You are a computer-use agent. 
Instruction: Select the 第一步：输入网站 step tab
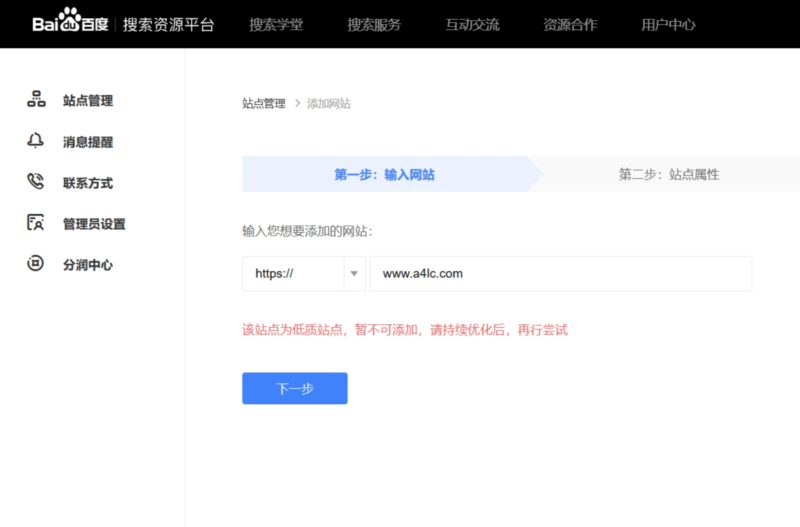pos(384,174)
